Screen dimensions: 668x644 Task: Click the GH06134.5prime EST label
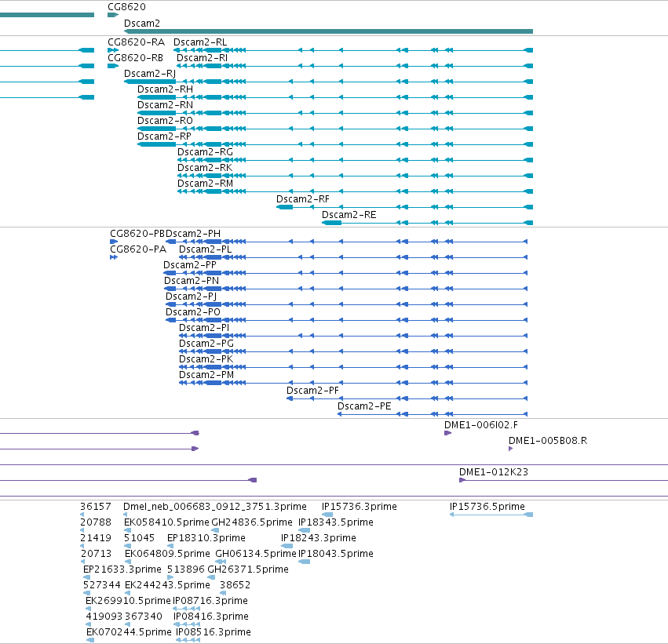click(x=256, y=555)
